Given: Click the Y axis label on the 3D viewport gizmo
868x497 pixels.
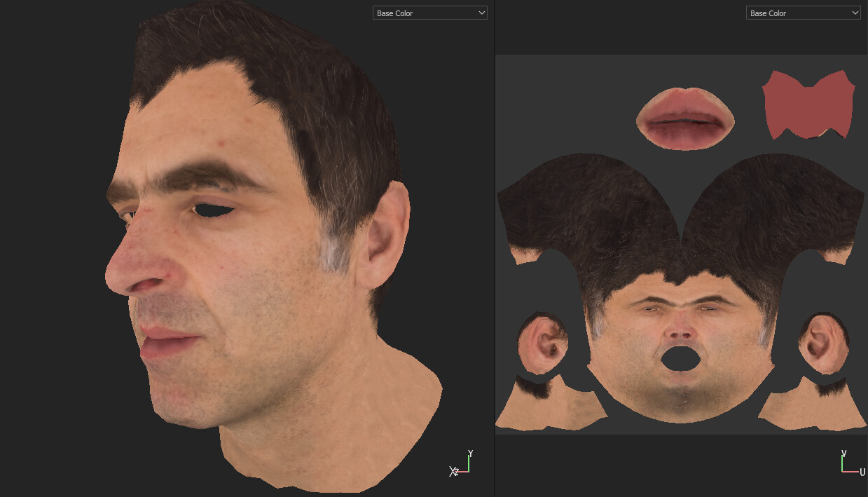Looking at the screenshot, I should click(470, 451).
